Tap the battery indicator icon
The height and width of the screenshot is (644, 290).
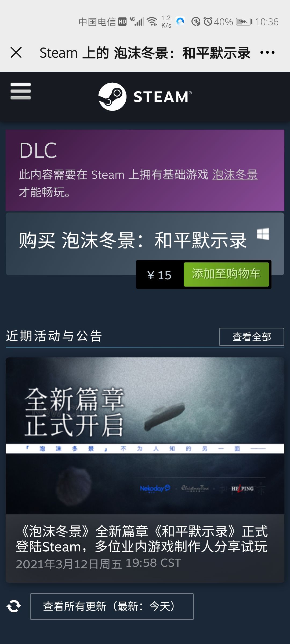click(x=244, y=21)
